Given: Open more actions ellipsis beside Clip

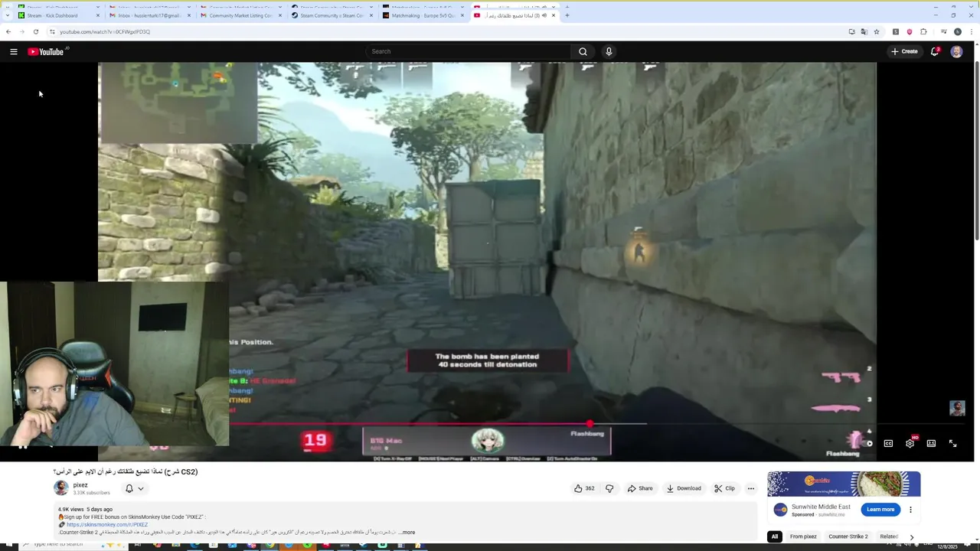Looking at the screenshot, I should click(x=751, y=488).
